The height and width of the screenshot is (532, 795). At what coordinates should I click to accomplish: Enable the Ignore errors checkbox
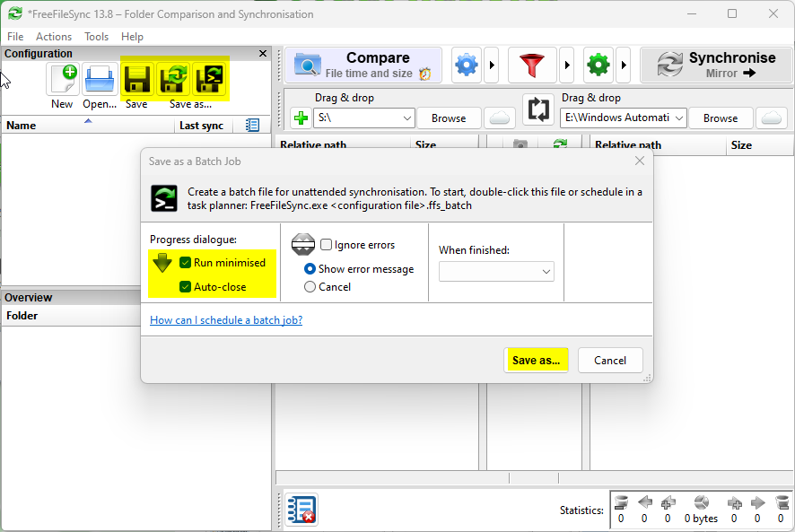[326, 245]
